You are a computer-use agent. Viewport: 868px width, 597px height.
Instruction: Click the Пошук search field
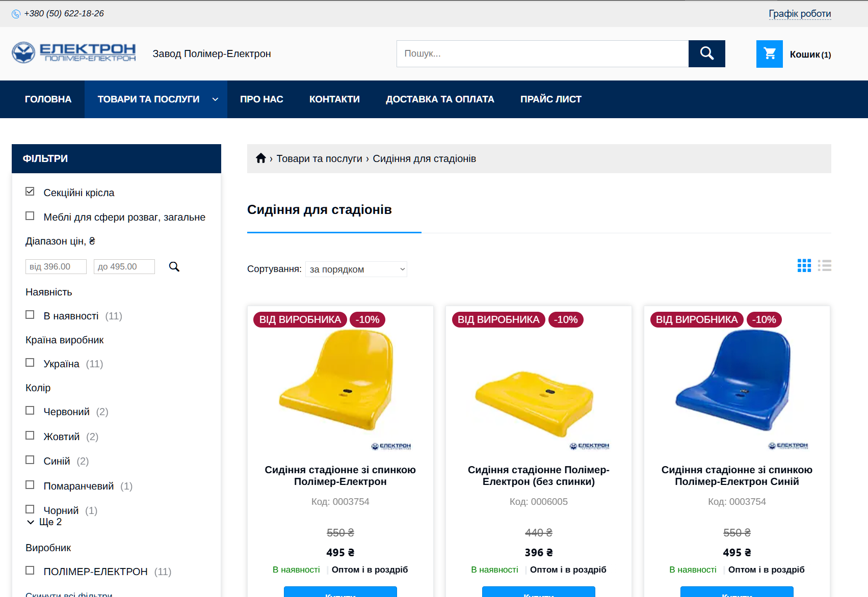click(543, 53)
